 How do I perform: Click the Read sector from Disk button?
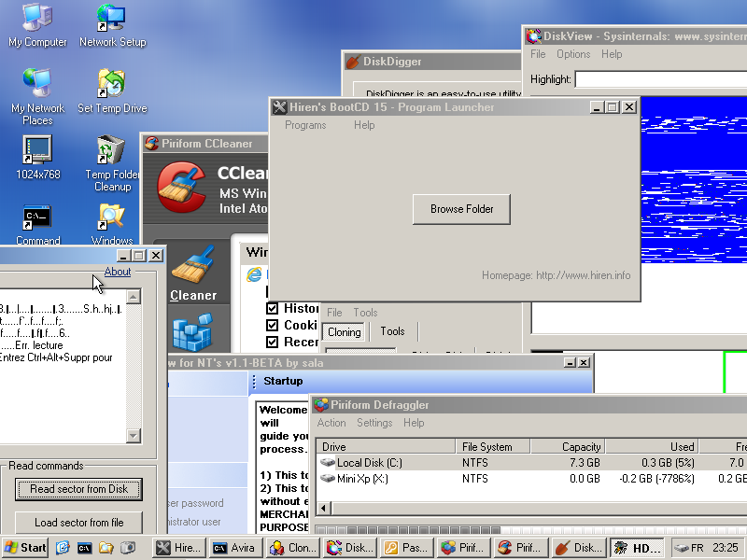coord(79,489)
